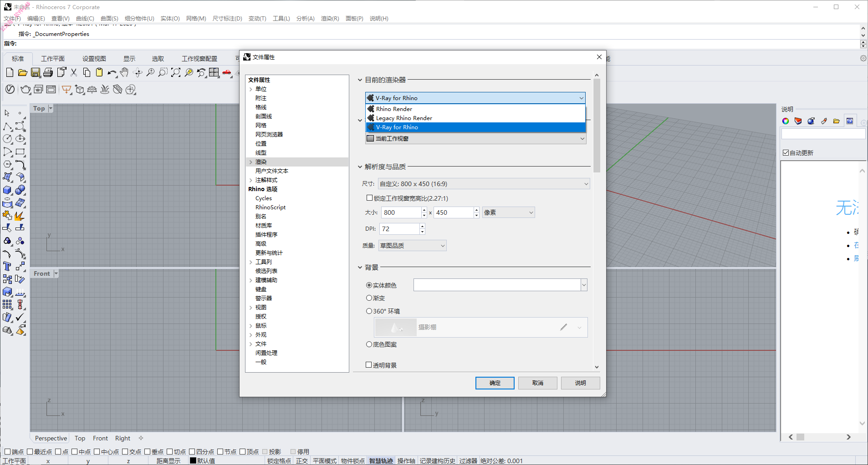Select the wallpaper background radio button
Screen dimensions: 868x465
tap(369, 344)
